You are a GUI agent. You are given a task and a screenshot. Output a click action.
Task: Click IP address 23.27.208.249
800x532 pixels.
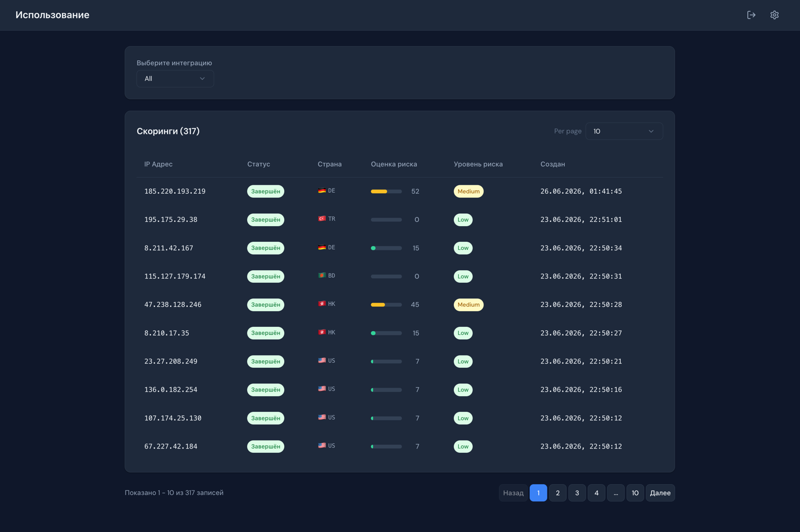point(171,361)
